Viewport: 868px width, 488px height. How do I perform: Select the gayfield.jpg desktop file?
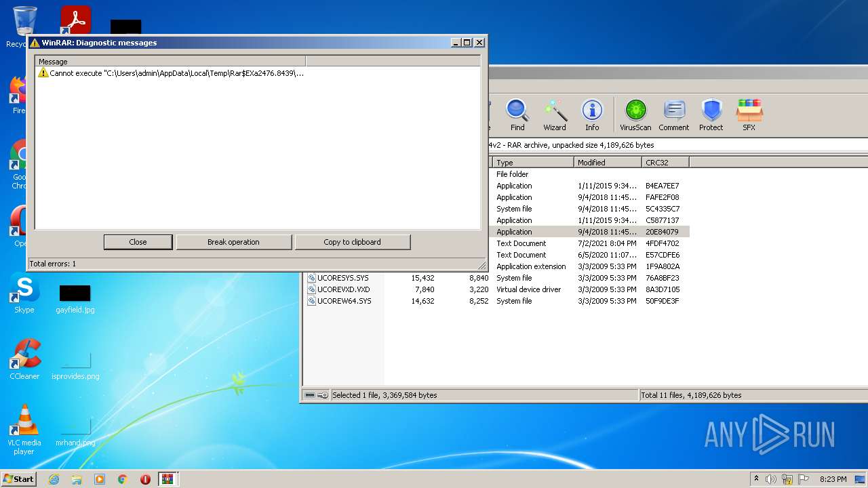pos(75,299)
